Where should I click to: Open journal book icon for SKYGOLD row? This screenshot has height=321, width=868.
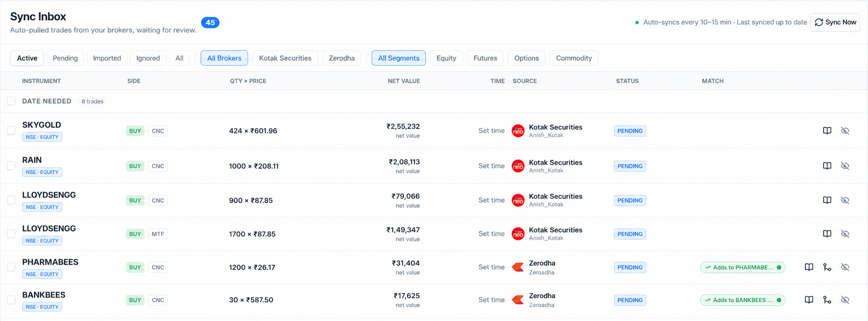[x=827, y=131]
